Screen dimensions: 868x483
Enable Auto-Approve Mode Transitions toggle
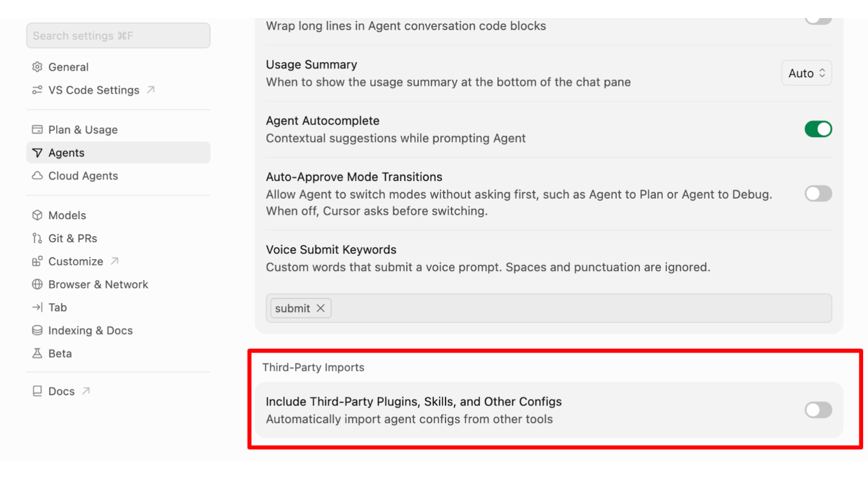[818, 194]
